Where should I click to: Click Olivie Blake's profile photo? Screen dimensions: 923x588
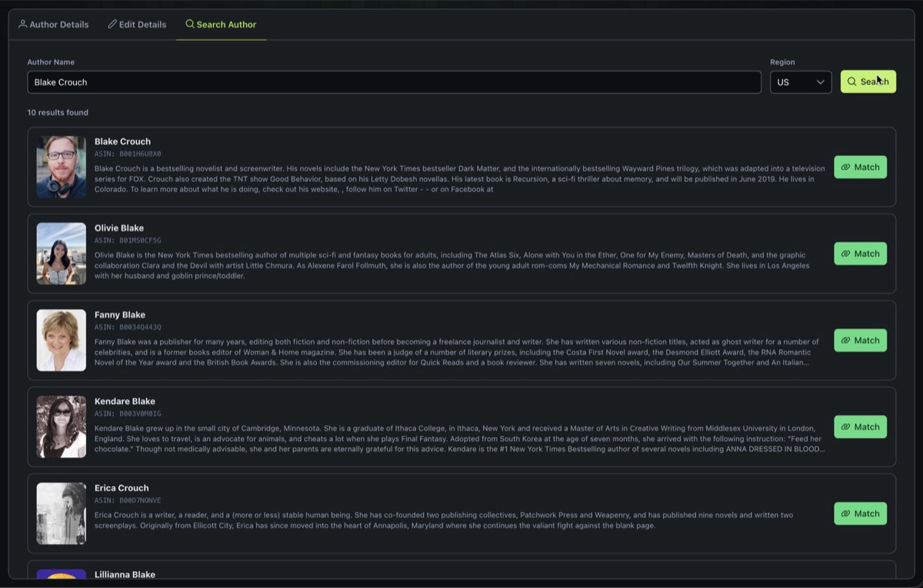(x=62, y=254)
